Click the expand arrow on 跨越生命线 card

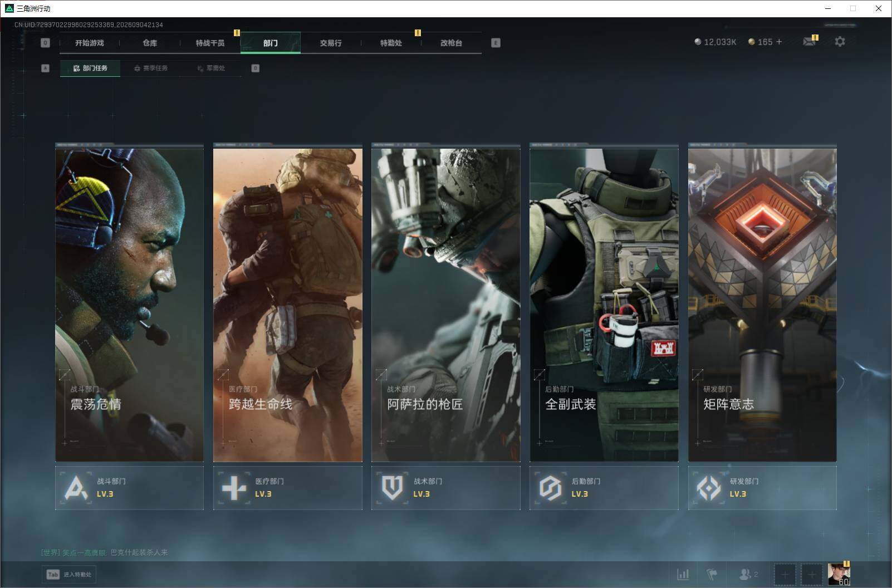223,375
